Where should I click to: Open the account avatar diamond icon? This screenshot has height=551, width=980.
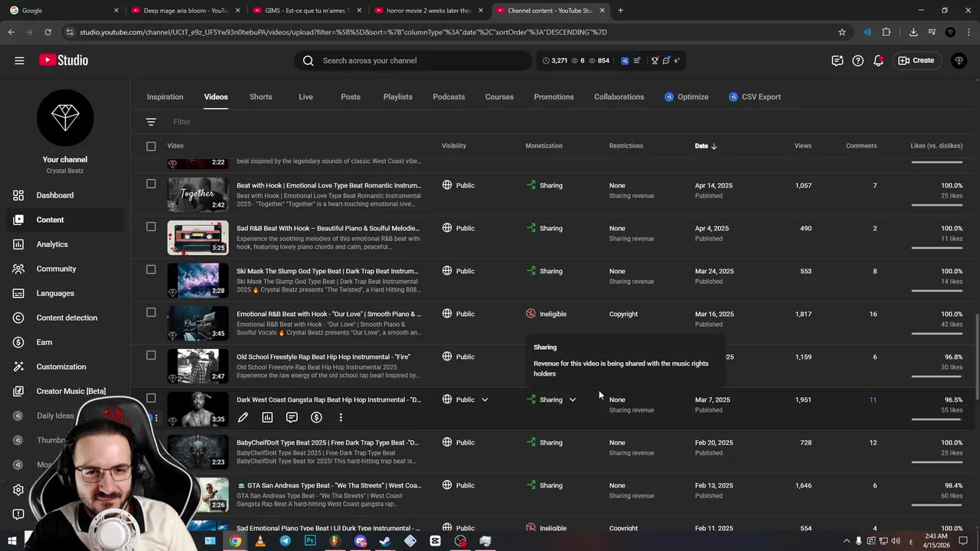click(959, 60)
